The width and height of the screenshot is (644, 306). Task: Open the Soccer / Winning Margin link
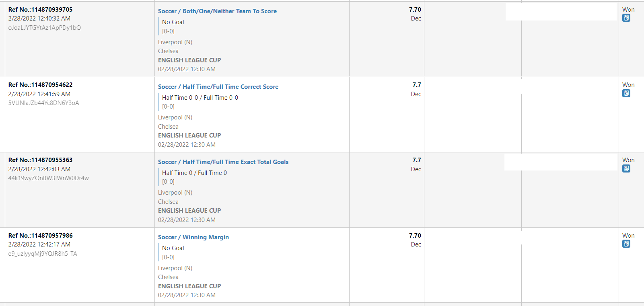[193, 237]
